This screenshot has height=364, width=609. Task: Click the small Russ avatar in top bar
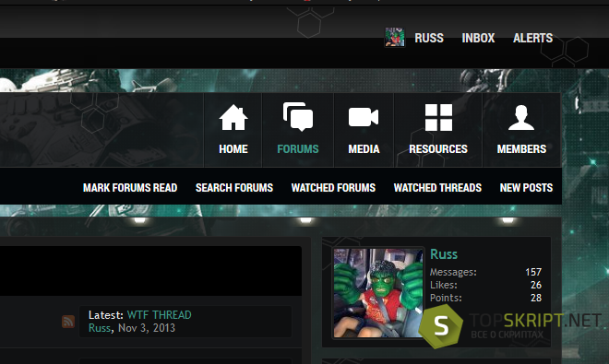(x=395, y=38)
